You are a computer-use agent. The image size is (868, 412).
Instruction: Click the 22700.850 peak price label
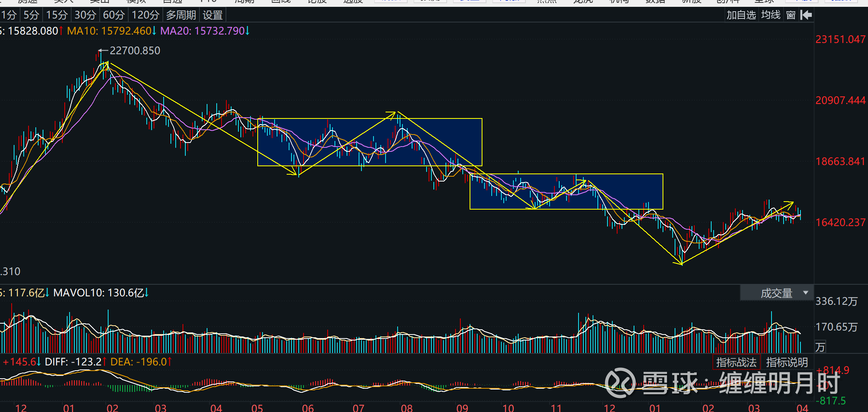pyautogui.click(x=135, y=51)
